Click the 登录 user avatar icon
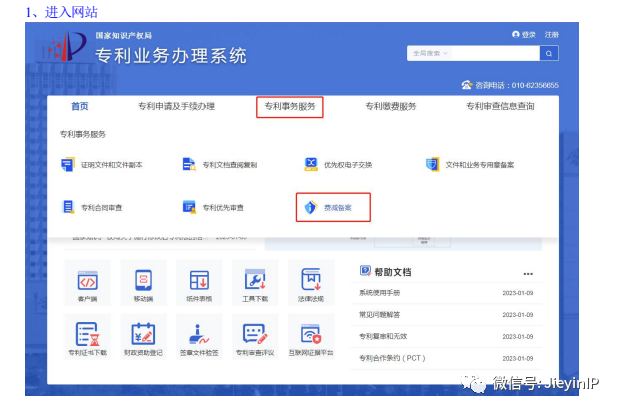The image size is (618, 411). click(516, 34)
